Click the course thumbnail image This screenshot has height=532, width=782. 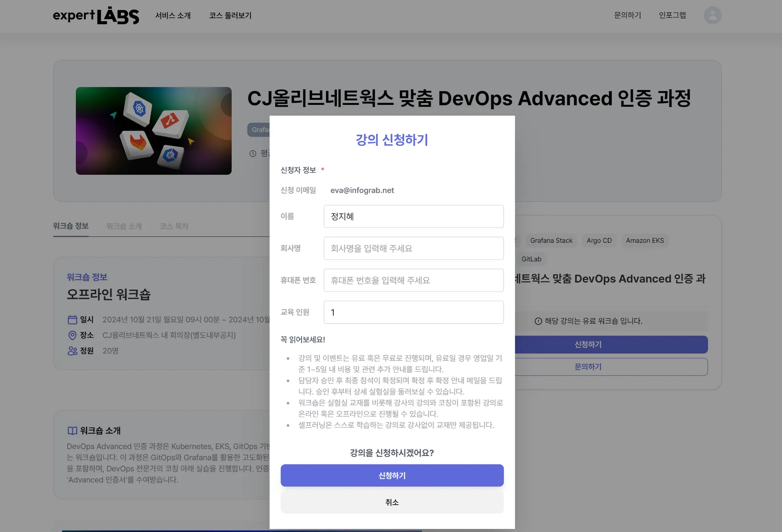153,131
